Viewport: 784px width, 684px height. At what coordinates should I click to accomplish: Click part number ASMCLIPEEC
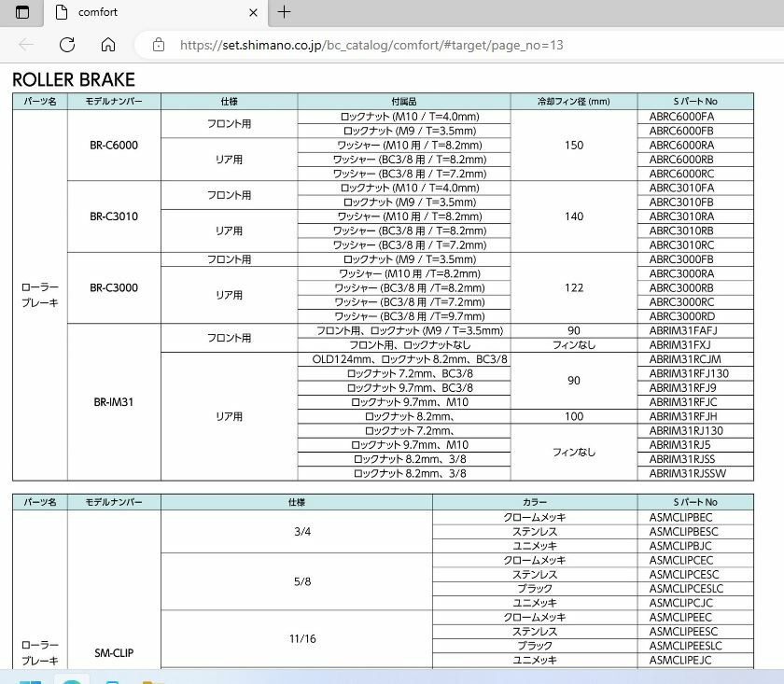point(680,618)
